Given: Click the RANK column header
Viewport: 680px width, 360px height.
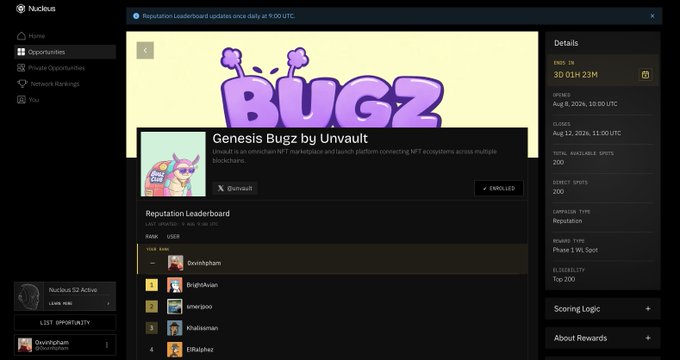Looking at the screenshot, I should point(152,236).
